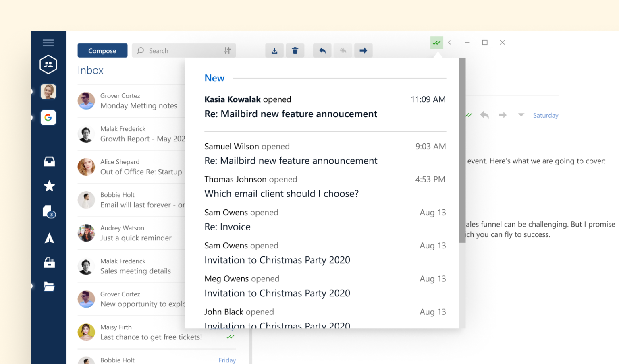Screen dimensions: 619x364
Task: Select the Google account icon in sidebar
Action: (x=48, y=118)
